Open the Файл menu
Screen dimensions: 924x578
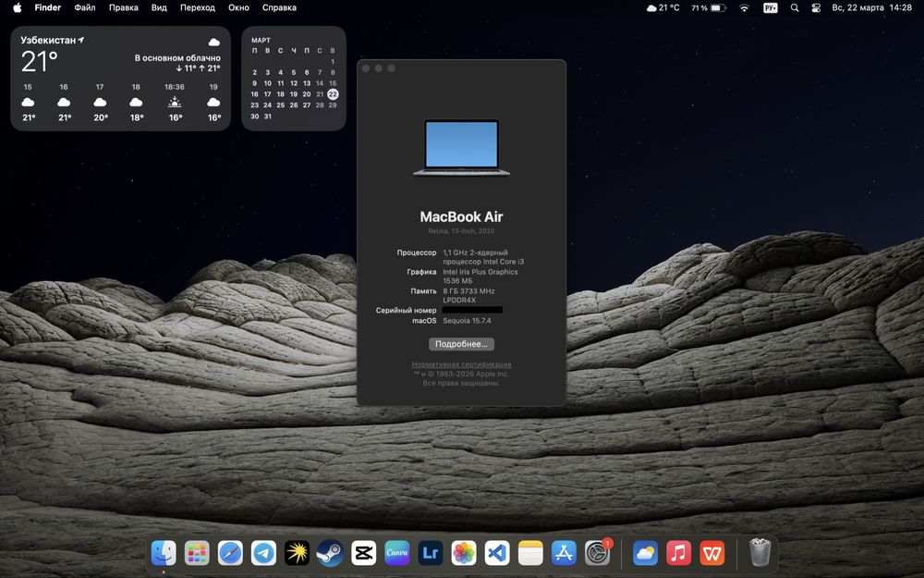(85, 7)
